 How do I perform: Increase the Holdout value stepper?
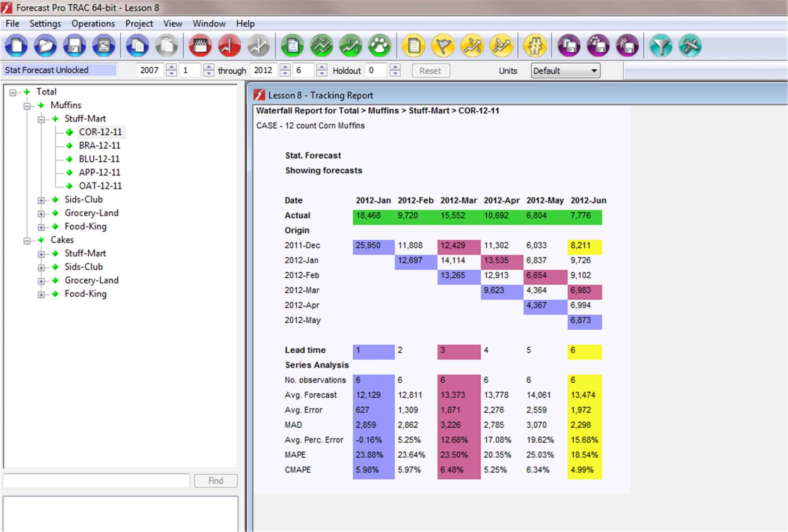point(395,67)
